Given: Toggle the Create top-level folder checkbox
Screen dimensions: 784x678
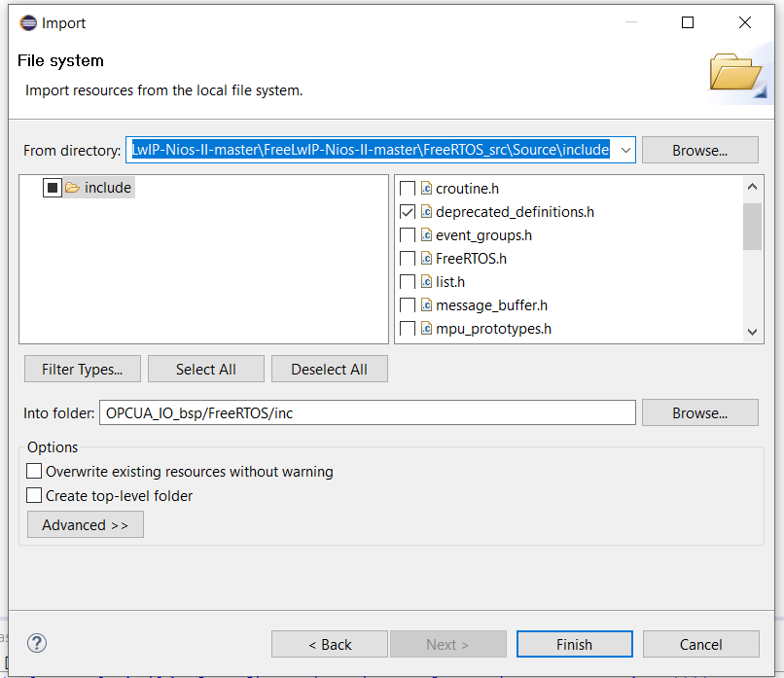Looking at the screenshot, I should 35,496.
